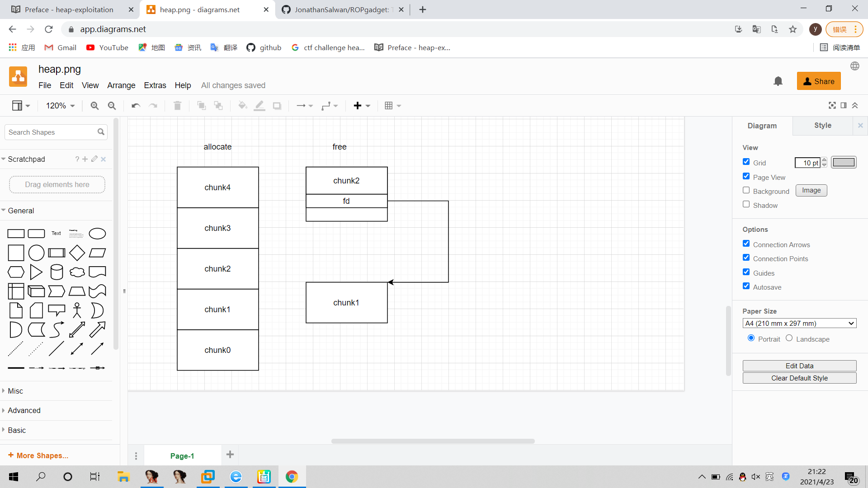
Task: Select Landscape orientation radio button
Action: tap(789, 338)
